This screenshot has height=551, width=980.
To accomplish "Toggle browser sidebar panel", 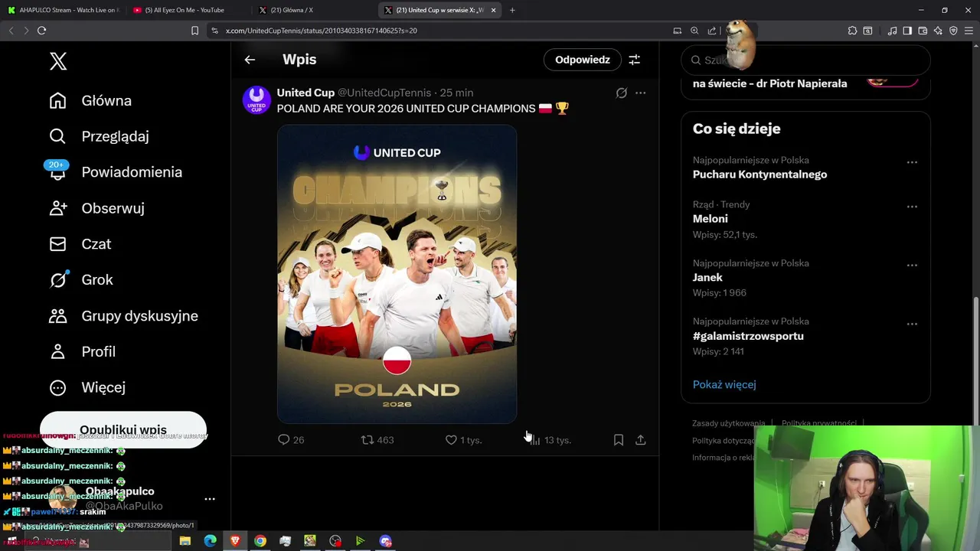I will tap(907, 31).
